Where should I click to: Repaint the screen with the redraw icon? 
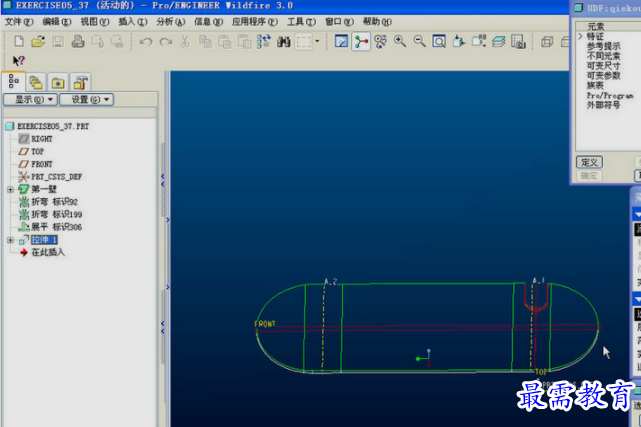click(341, 41)
